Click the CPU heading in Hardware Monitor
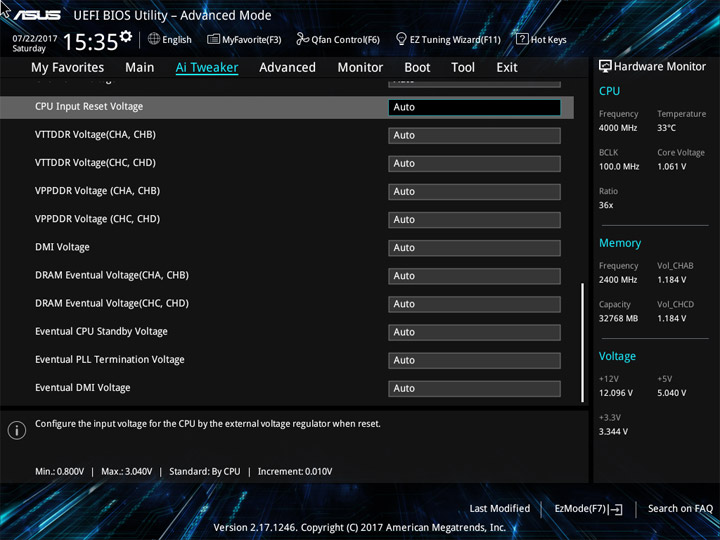Image resolution: width=720 pixels, height=540 pixels. coord(609,91)
